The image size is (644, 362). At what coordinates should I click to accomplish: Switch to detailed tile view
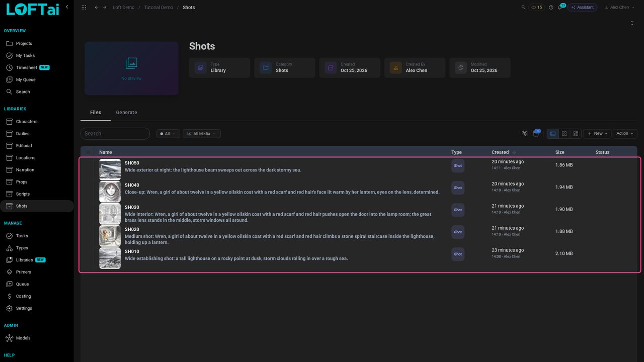click(576, 134)
